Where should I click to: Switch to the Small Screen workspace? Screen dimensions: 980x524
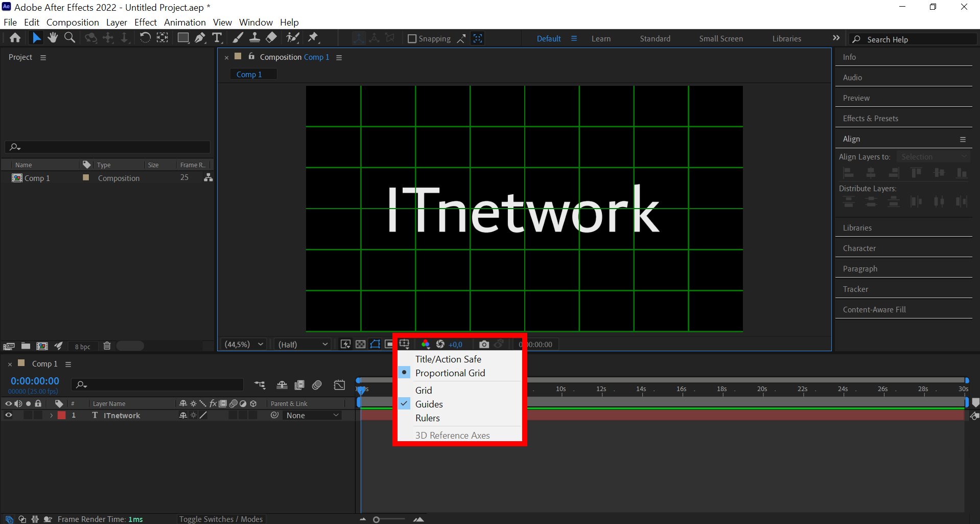720,38
